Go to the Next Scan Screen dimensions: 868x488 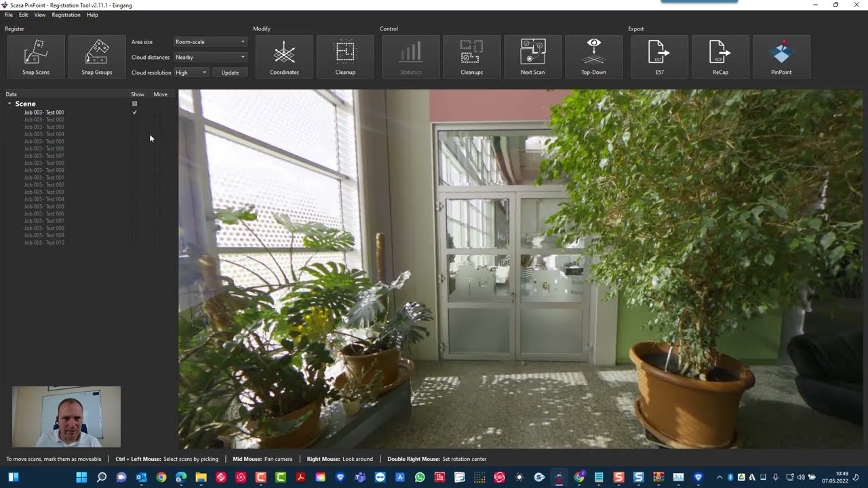[x=532, y=56]
